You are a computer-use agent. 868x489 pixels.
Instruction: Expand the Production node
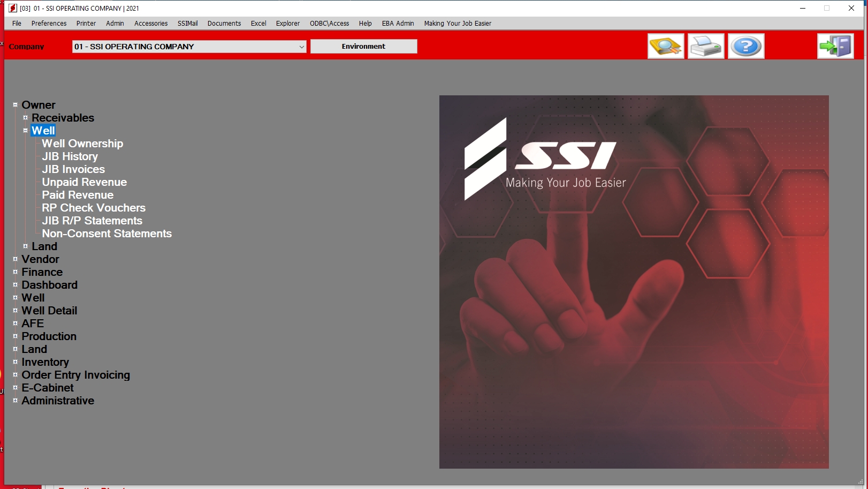click(15, 336)
